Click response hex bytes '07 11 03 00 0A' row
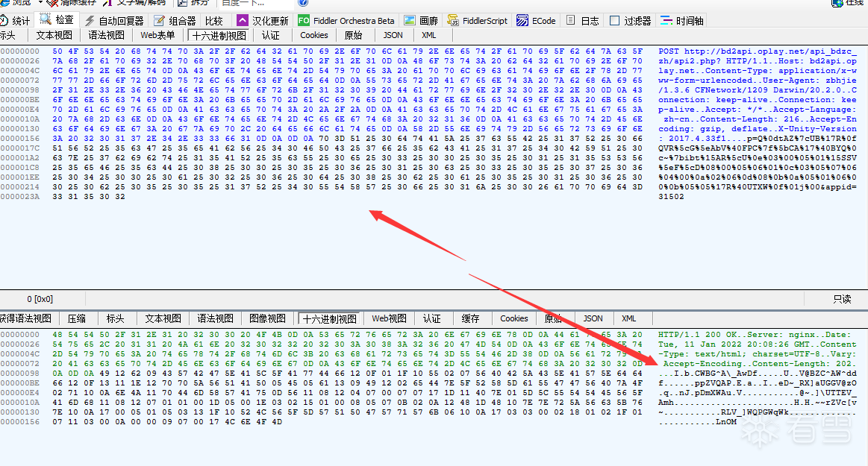 pyautogui.click(x=167, y=422)
